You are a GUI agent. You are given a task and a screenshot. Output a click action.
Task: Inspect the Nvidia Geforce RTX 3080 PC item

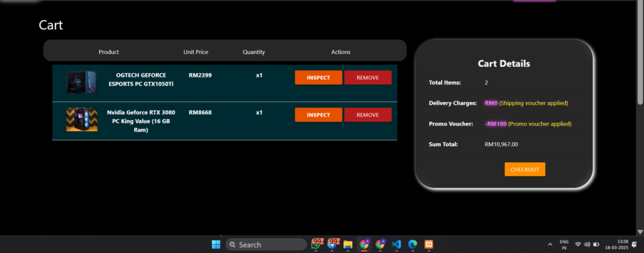point(318,115)
